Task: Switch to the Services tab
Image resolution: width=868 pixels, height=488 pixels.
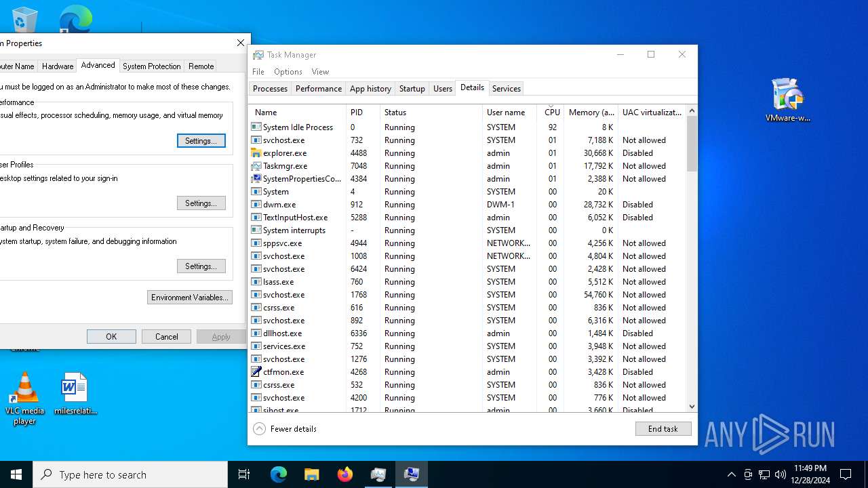Action: pyautogui.click(x=507, y=89)
